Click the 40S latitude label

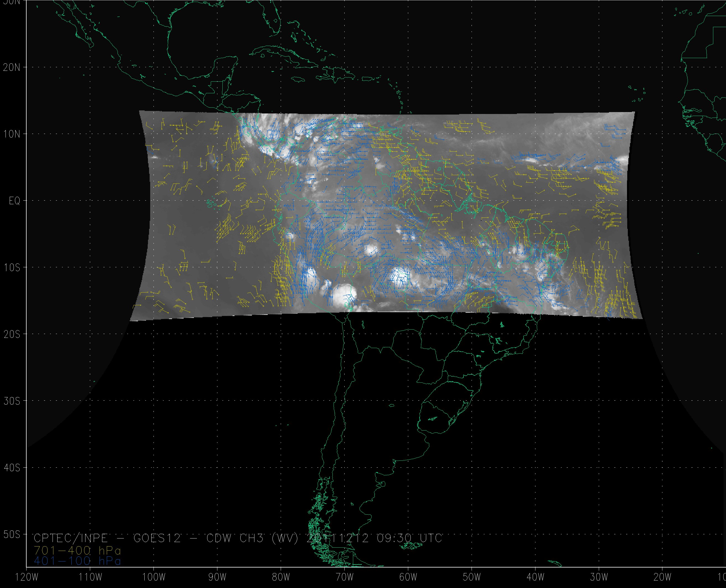(12, 468)
